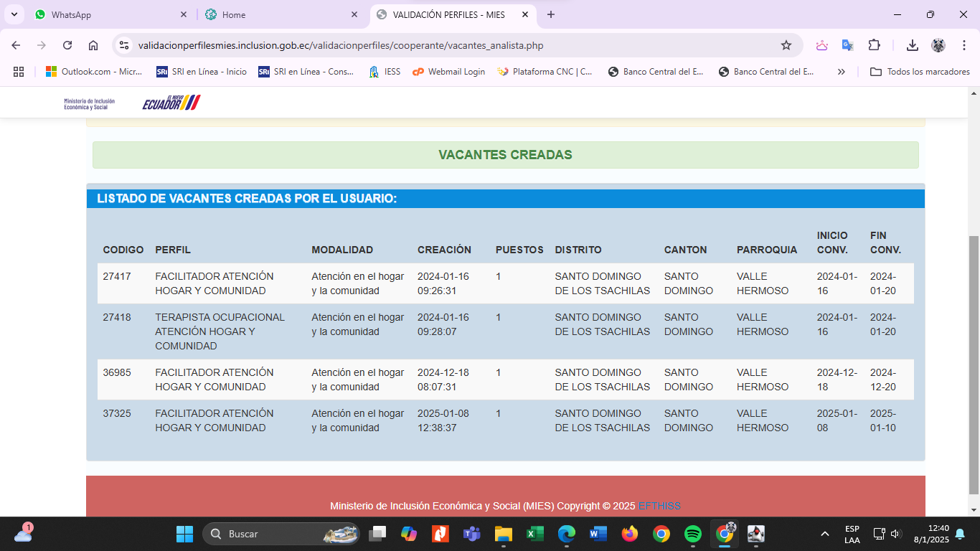Open the site information icon in address bar
This screenshot has height=551, width=980.
pyautogui.click(x=124, y=45)
